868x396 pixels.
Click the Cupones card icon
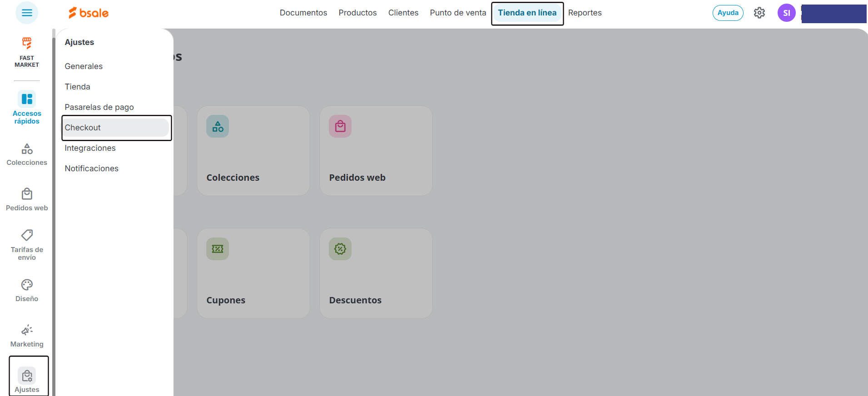tap(218, 249)
